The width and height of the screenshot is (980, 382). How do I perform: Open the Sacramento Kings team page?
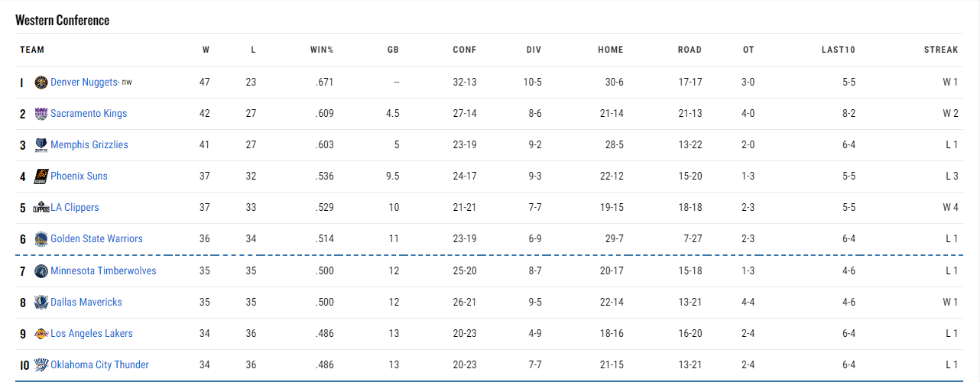coord(89,114)
